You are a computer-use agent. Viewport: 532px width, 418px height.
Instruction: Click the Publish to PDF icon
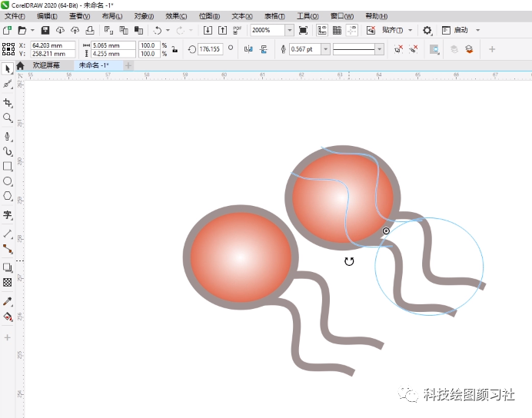(237, 30)
